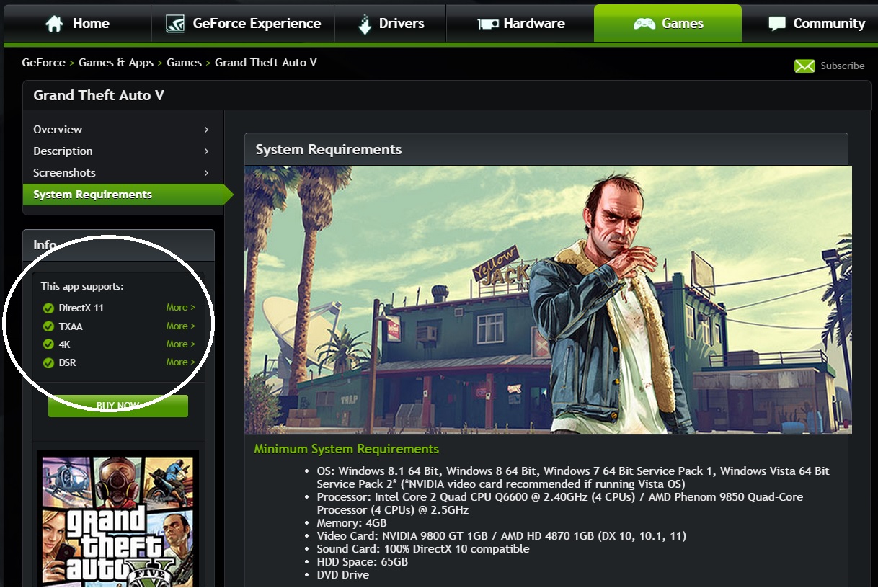Expand the Description section arrow
This screenshot has height=588, width=878.
tap(206, 151)
